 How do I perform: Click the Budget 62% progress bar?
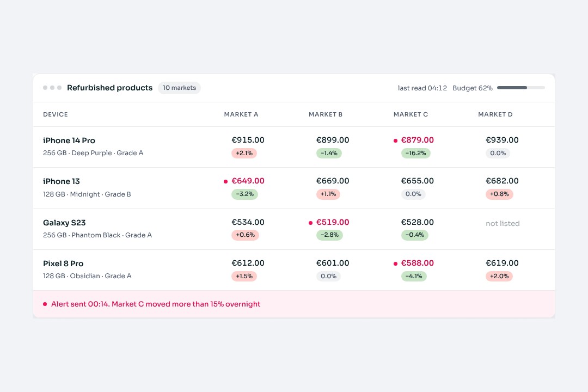pos(521,88)
